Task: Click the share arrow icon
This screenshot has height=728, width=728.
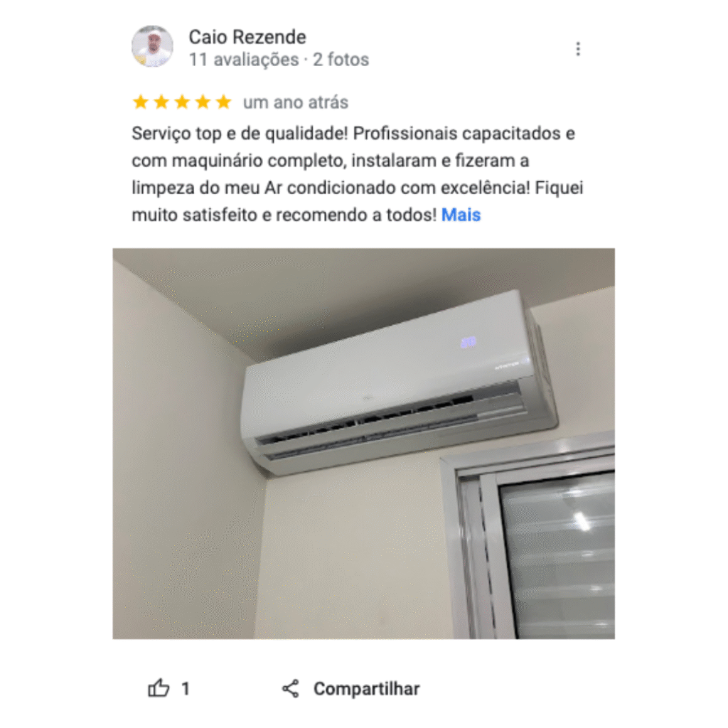Action: (x=291, y=688)
